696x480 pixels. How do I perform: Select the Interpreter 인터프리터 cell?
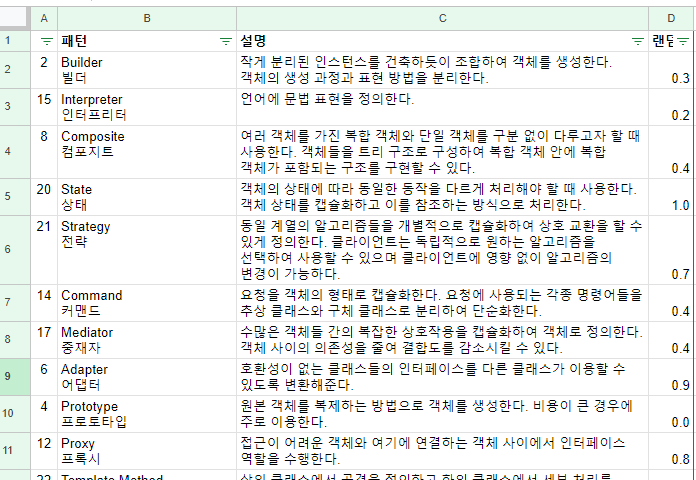(x=147, y=107)
